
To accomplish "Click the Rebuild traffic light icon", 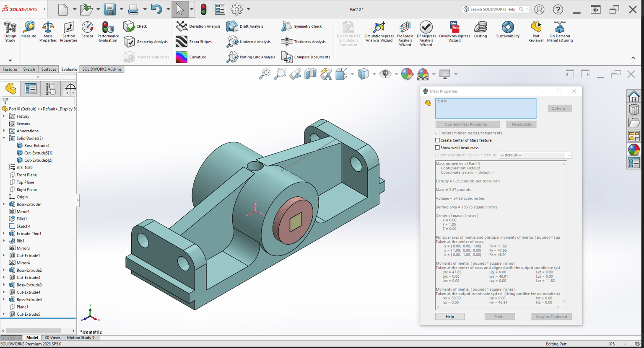I will pos(203,9).
